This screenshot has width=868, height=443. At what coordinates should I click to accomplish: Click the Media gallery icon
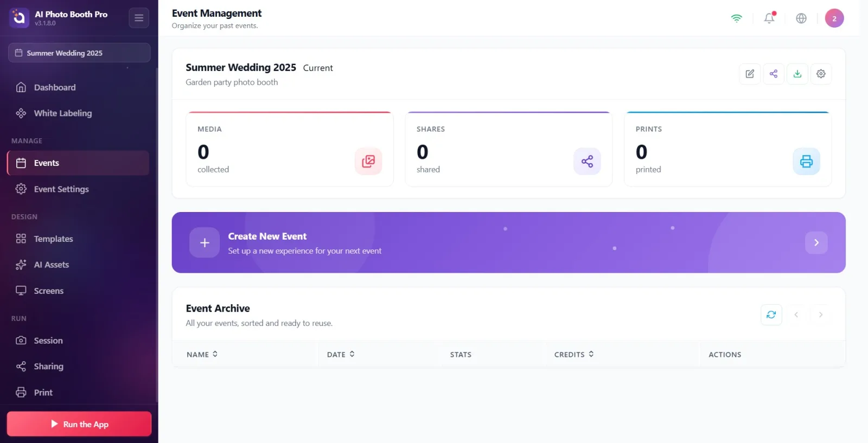tap(368, 161)
